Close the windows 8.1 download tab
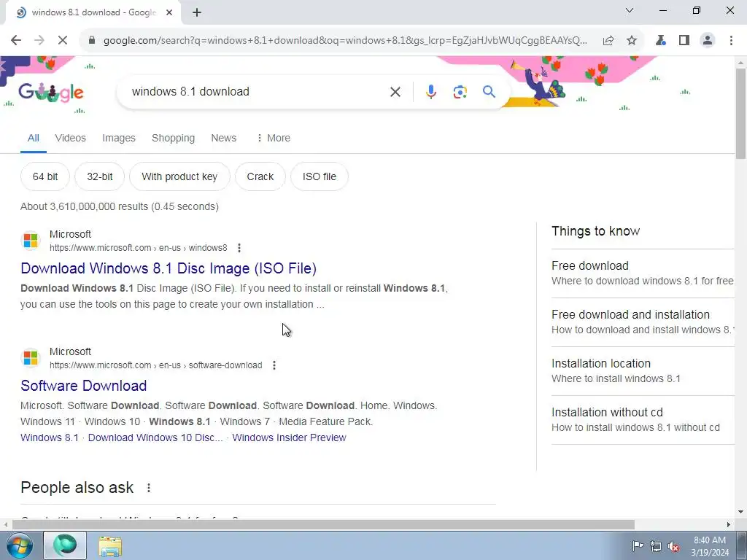The height and width of the screenshot is (560, 747). click(169, 13)
